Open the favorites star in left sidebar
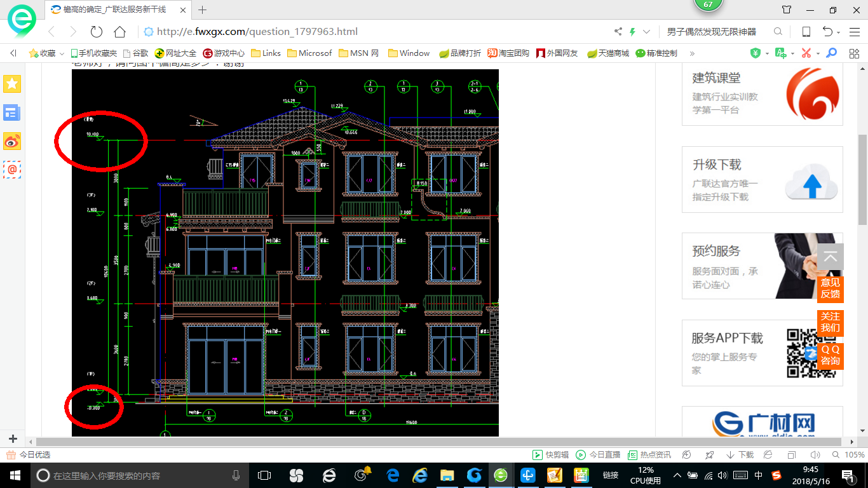Image resolution: width=868 pixels, height=488 pixels. (12, 83)
